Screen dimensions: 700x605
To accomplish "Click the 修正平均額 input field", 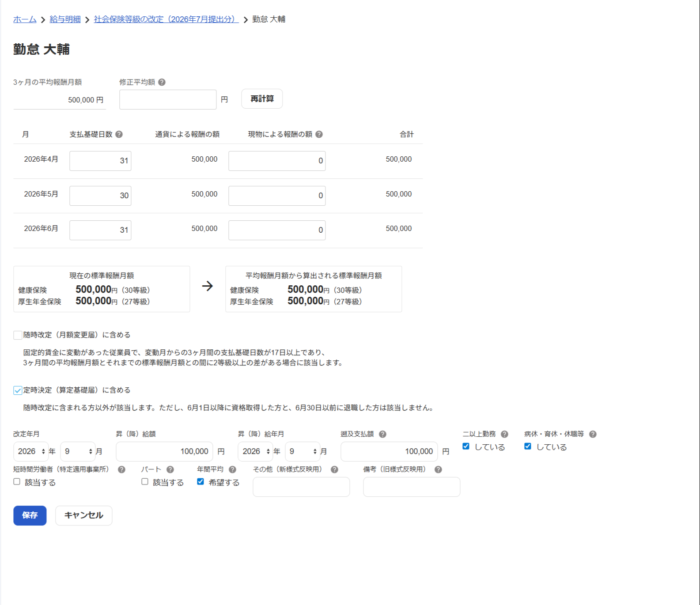I will [x=168, y=100].
